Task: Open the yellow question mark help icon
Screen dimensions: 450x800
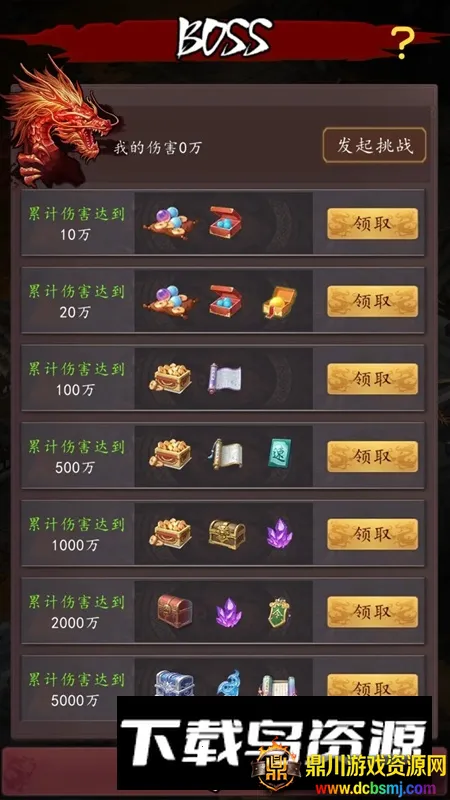Action: [402, 42]
